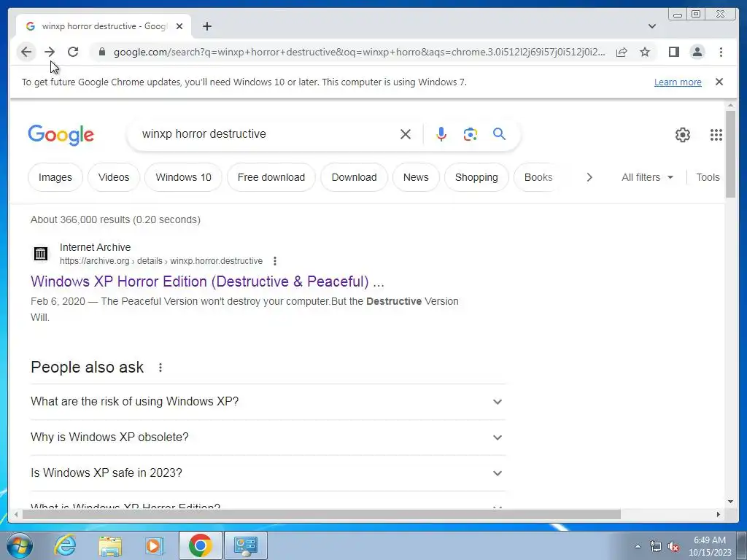747x560 pixels.
Task: Switch to News results
Action: click(x=416, y=177)
